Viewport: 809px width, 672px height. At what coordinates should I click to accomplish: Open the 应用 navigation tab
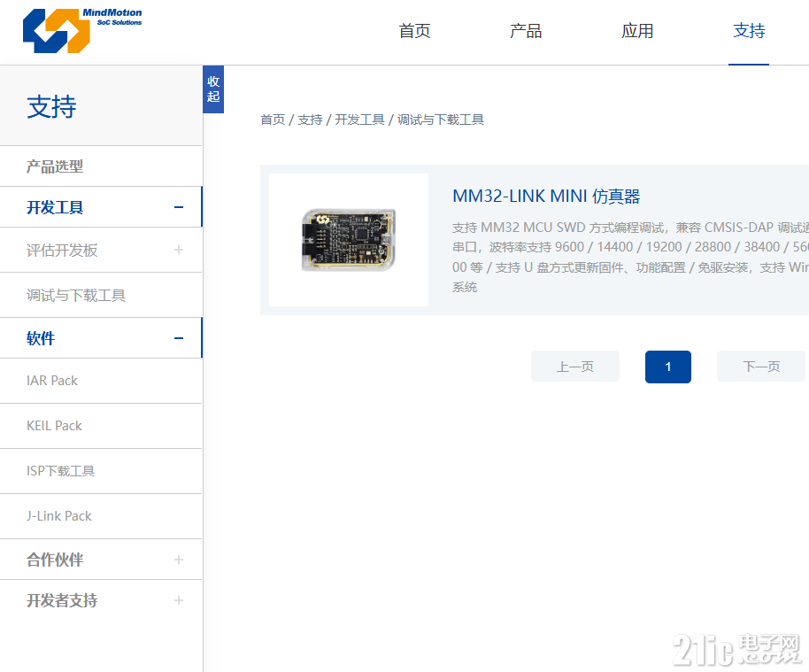(x=637, y=31)
